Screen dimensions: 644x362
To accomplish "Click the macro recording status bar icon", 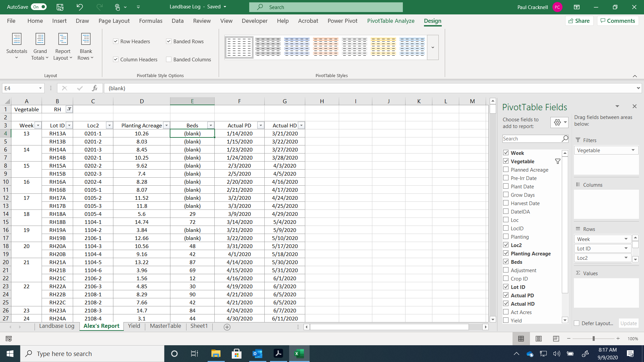I will (x=9, y=339).
